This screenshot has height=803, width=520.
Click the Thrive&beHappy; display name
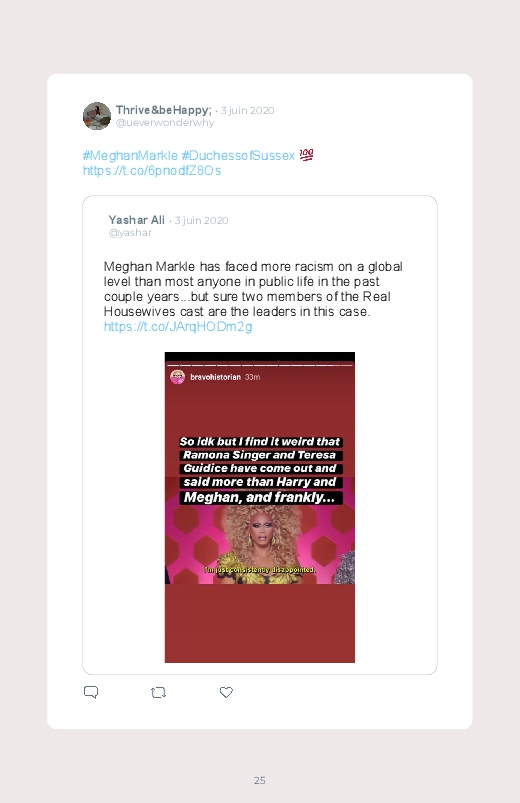pyautogui.click(x=163, y=110)
